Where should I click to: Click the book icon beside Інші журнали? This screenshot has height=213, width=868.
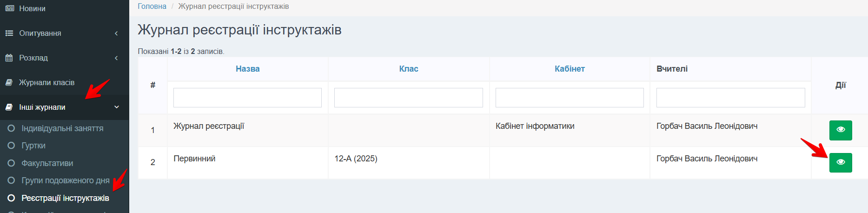pos(9,107)
